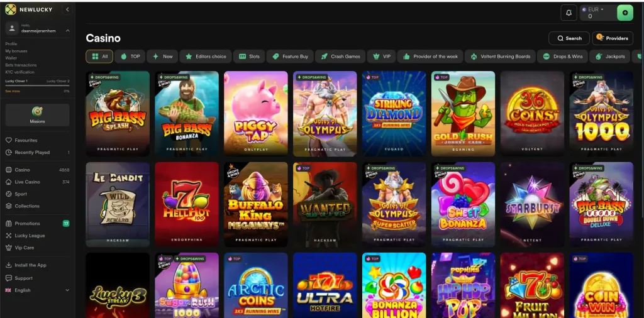Open the Arctic Coins game
Viewport: 644px width, 318px height.
(255, 285)
